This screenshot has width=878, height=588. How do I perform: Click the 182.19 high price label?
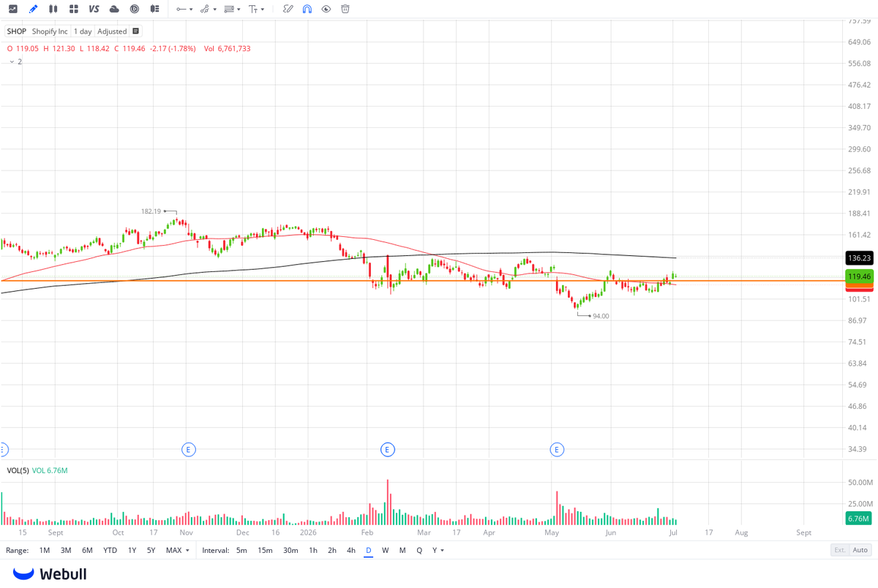click(x=151, y=211)
